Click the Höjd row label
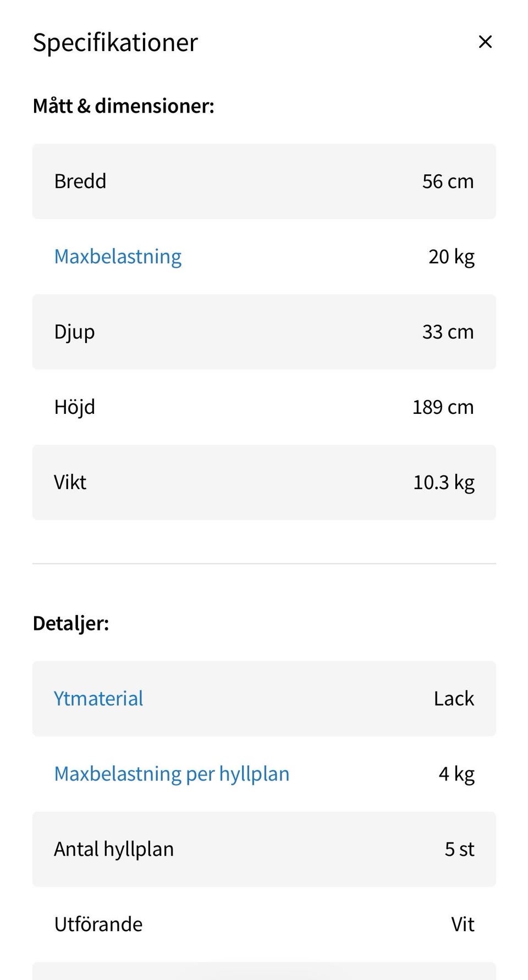528x980 pixels. tap(75, 407)
